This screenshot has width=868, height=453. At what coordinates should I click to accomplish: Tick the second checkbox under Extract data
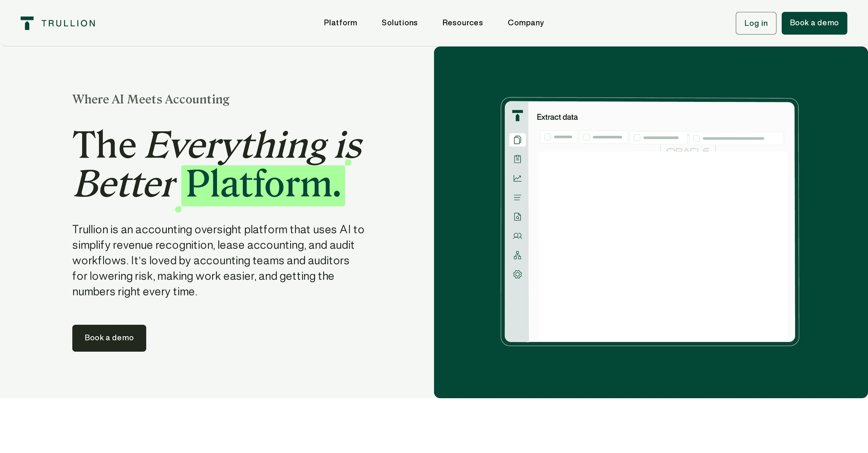tap(586, 137)
